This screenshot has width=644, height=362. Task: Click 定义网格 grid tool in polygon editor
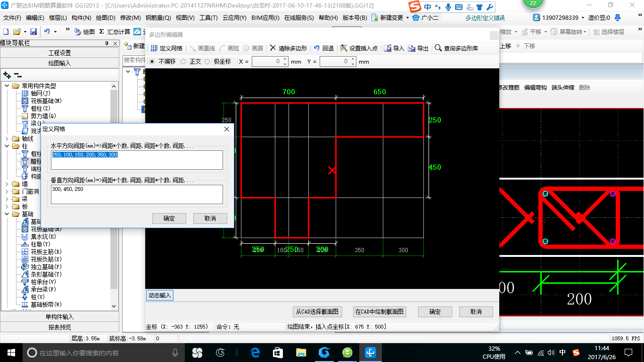167,48
